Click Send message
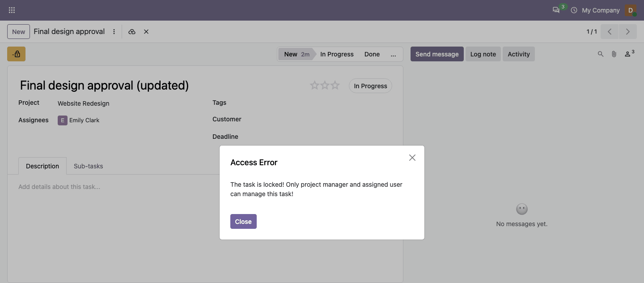This screenshot has height=283, width=644. pos(437,54)
